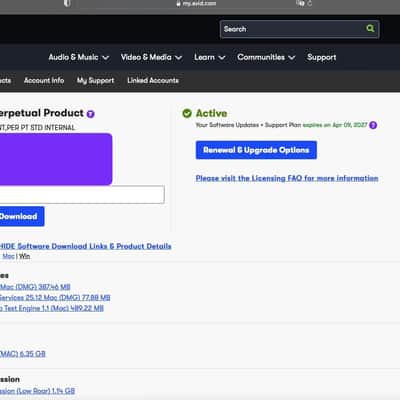Expand the Audio & Music menu
The width and height of the screenshot is (400, 400).
pyautogui.click(x=79, y=57)
